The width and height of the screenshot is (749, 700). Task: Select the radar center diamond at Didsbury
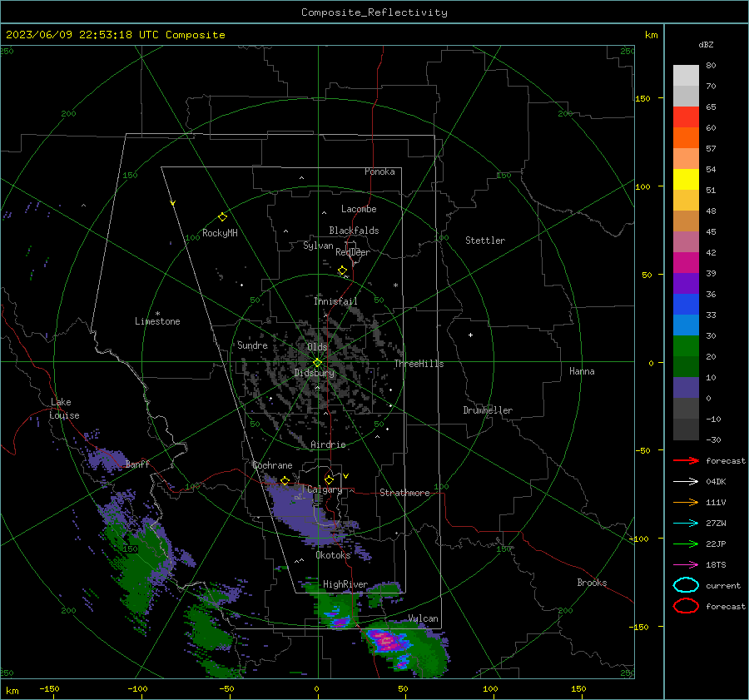tap(317, 363)
